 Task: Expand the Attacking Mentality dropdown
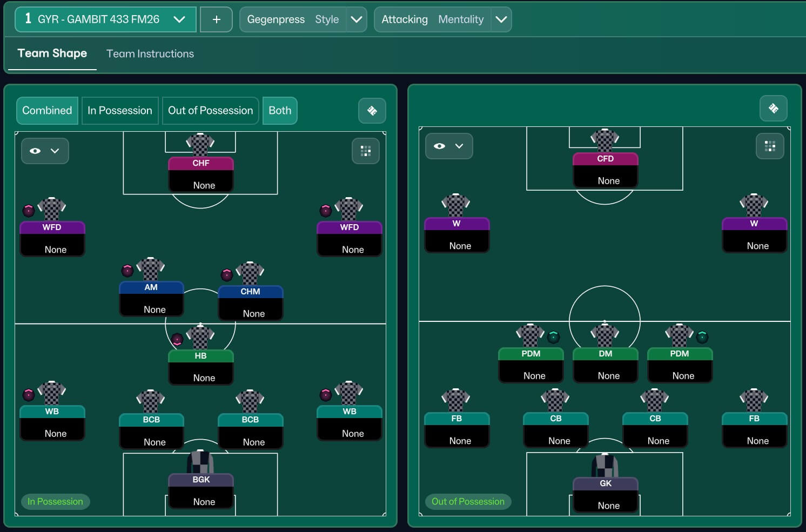(x=501, y=19)
